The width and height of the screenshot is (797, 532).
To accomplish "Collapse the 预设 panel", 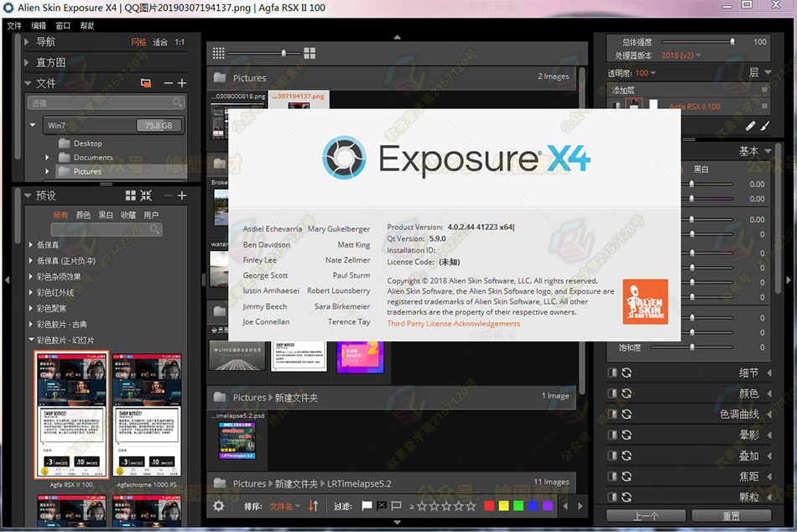I will coord(28,196).
